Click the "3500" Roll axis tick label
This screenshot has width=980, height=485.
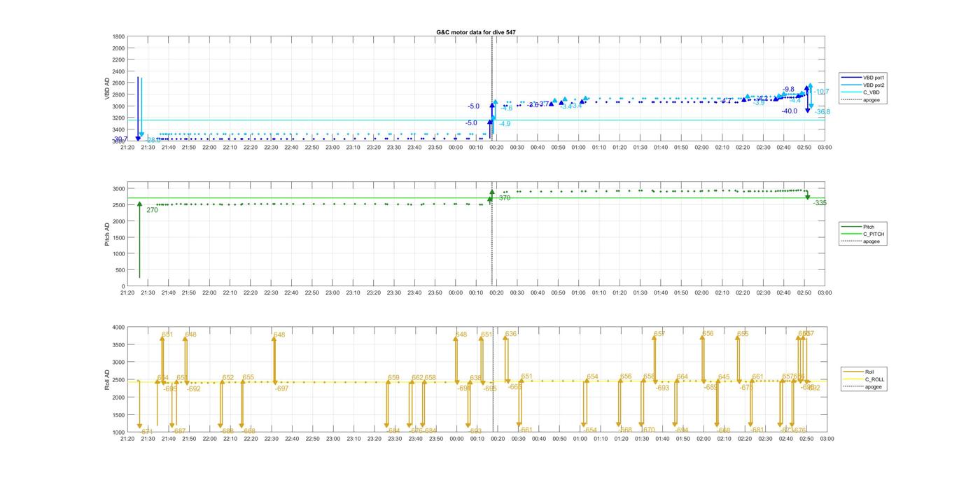119,344
